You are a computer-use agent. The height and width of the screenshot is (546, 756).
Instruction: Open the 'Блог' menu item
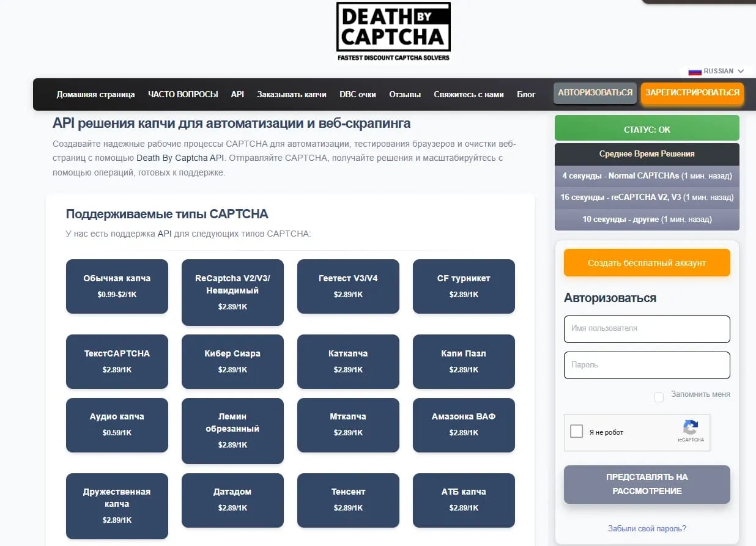[526, 95]
